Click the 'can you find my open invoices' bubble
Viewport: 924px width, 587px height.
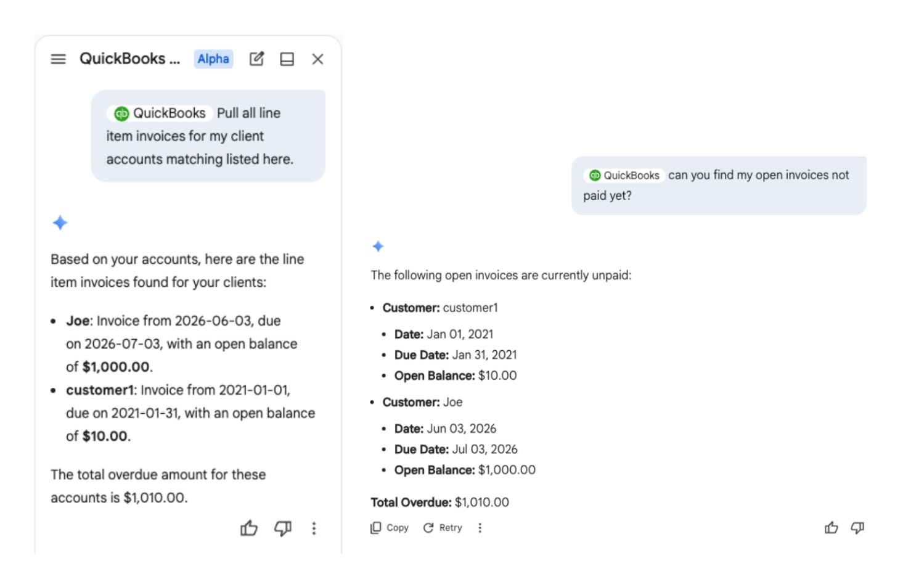coord(719,186)
